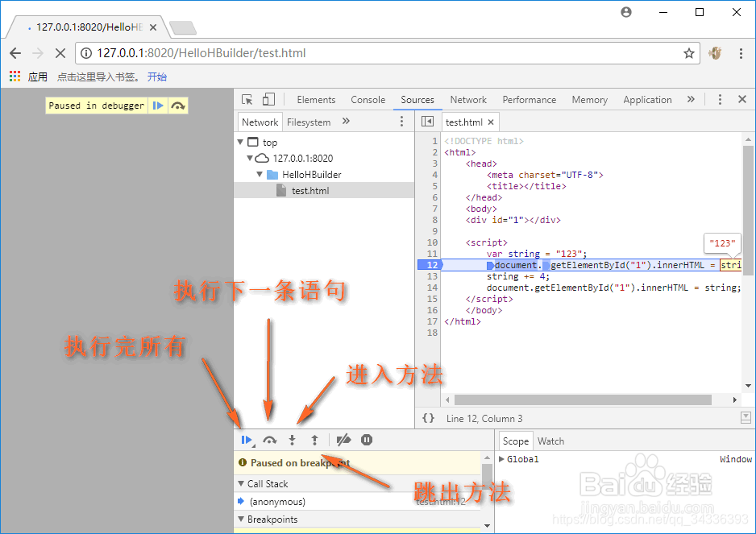Switch to Console tab
The image size is (756, 534).
[368, 100]
